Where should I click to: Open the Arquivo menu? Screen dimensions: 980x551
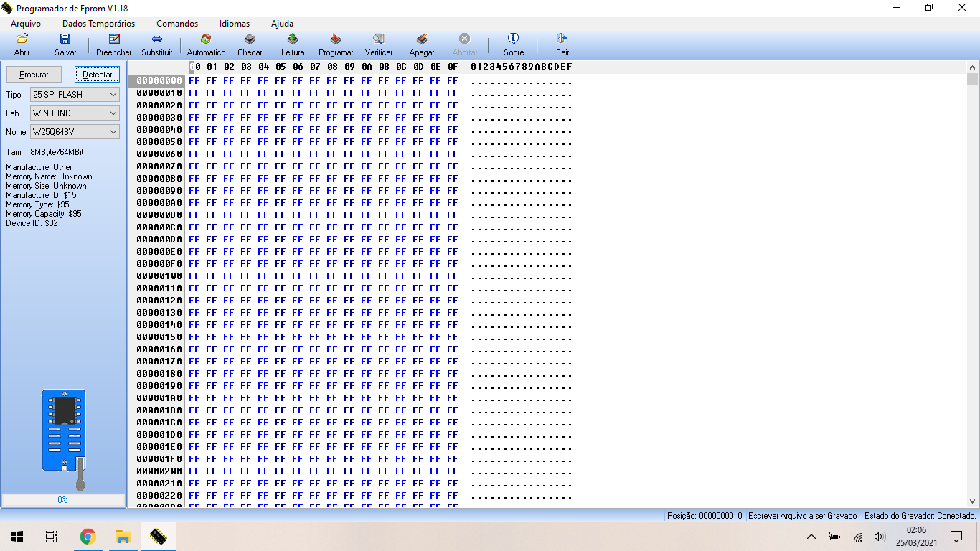[x=26, y=24]
